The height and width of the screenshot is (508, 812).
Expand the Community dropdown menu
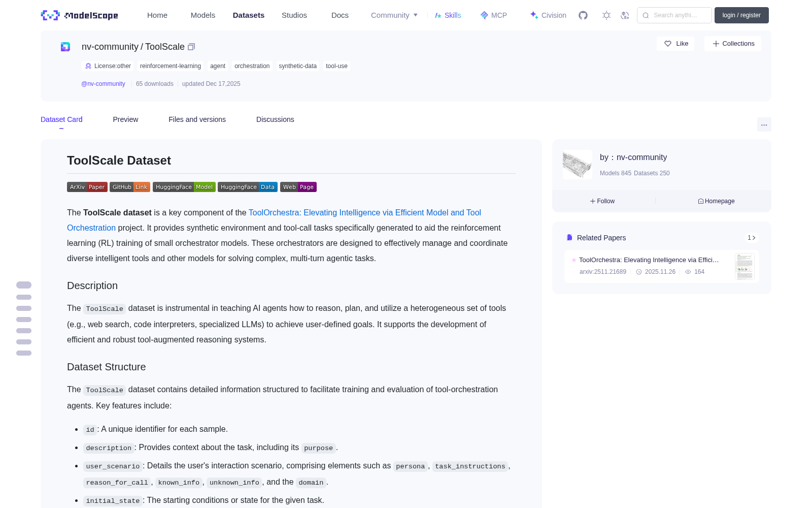[394, 15]
